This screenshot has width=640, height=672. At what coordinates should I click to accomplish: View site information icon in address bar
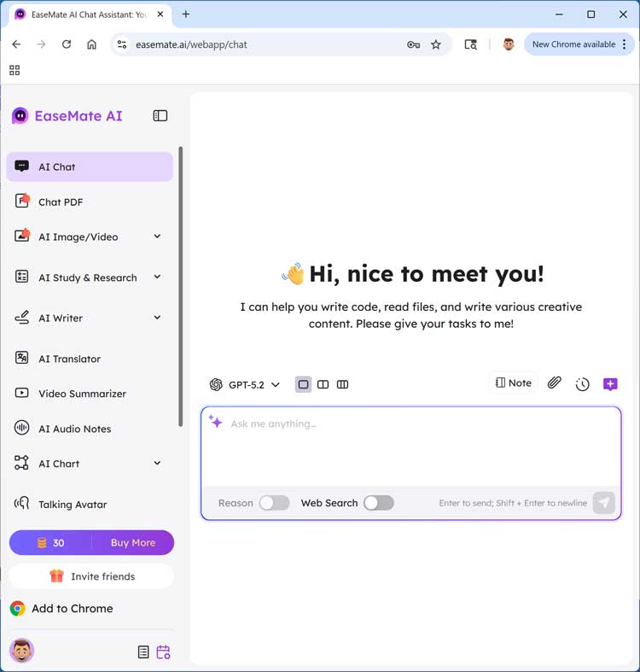pyautogui.click(x=122, y=44)
